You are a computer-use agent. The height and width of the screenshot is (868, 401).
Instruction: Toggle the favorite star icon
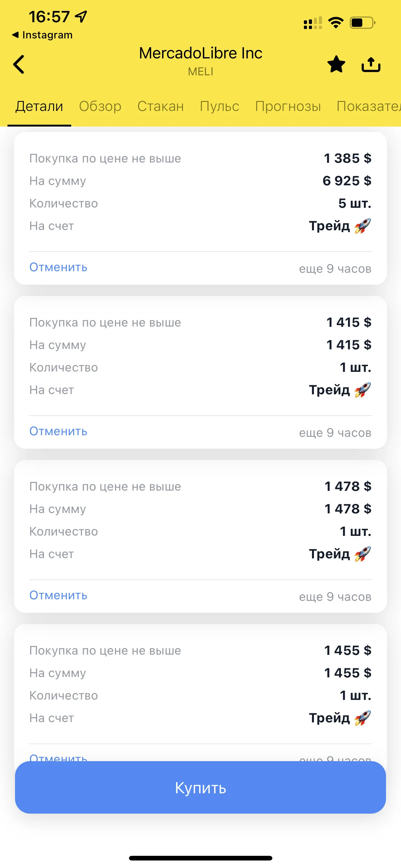tap(336, 64)
